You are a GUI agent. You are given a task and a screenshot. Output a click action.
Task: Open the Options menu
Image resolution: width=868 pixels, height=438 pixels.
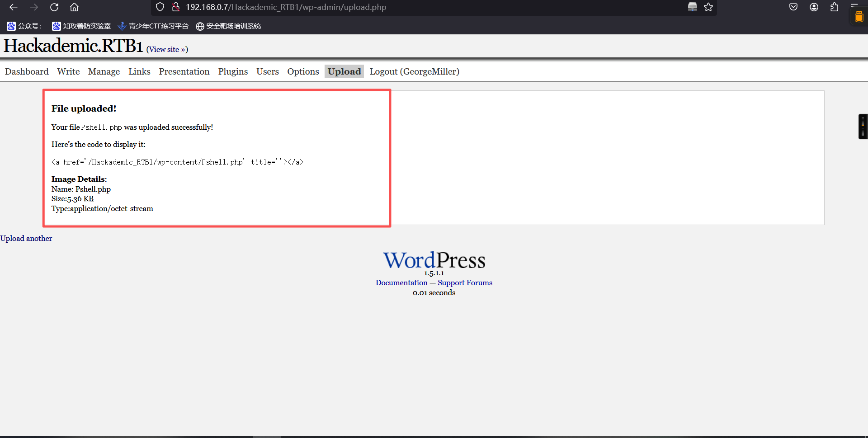click(x=303, y=71)
